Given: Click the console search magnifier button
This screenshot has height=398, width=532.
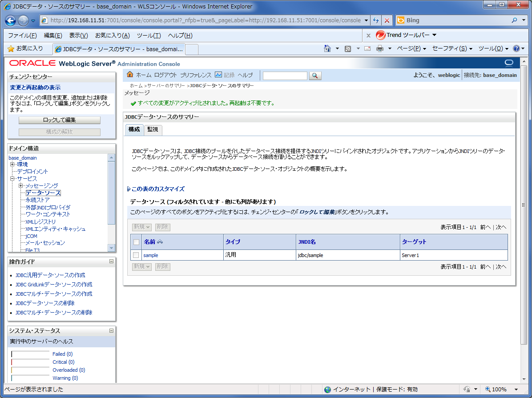Looking at the screenshot, I should tap(315, 75).
